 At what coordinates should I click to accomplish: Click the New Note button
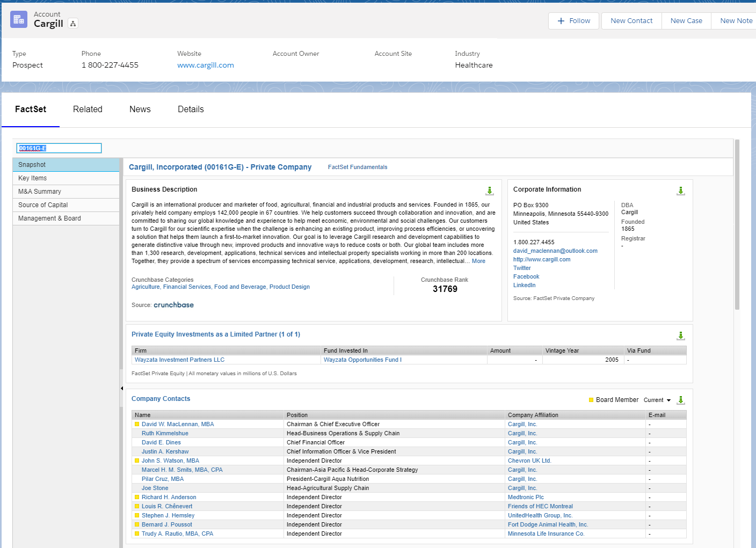click(x=735, y=21)
